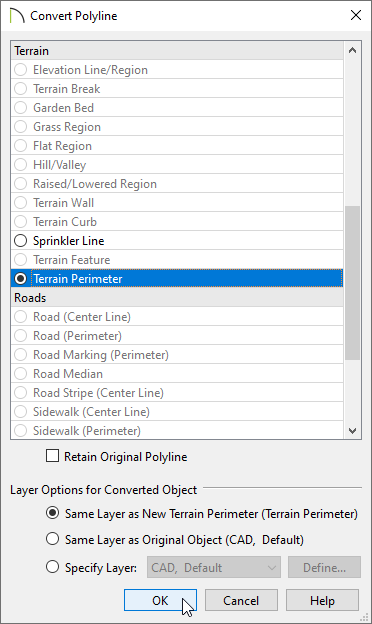
Task: Choose the Road (Center Line) option
Action: [x=21, y=317]
